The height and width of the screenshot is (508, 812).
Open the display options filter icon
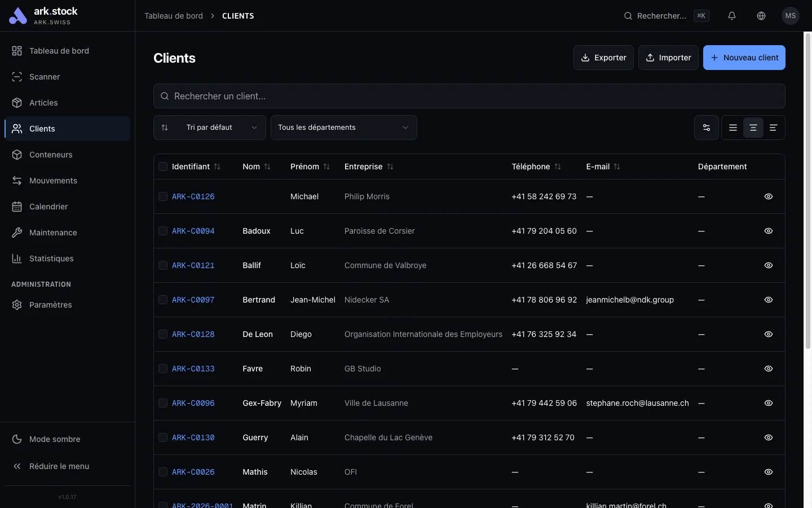(707, 128)
